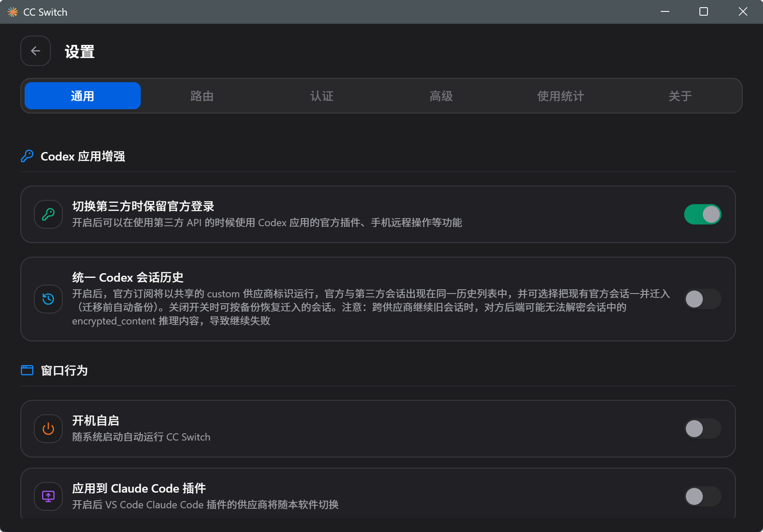Click description mentioning 第三方 API 的时候使用 Codex
Image resolution: width=763 pixels, height=532 pixels.
267,223
